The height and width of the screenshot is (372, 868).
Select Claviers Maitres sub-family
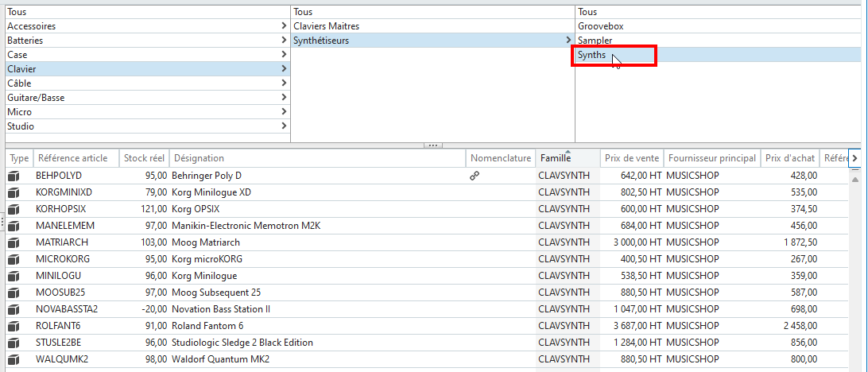click(x=433, y=26)
